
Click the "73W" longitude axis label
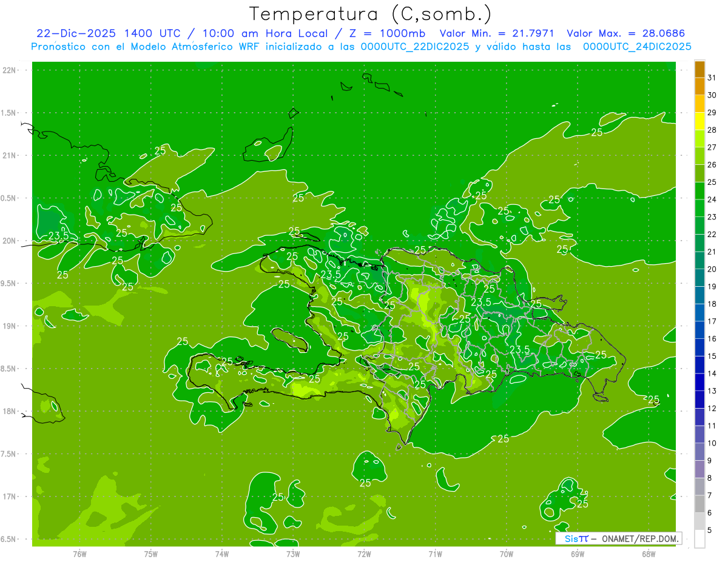(x=293, y=554)
